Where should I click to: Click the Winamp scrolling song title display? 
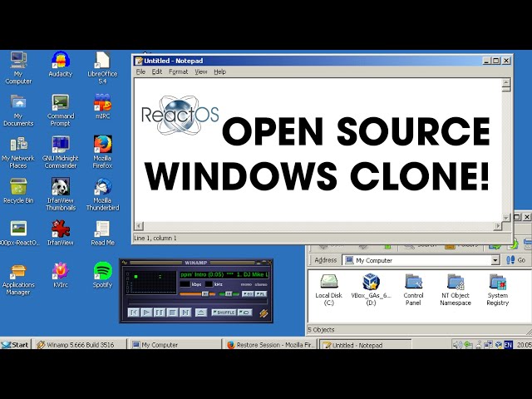[x=224, y=274]
